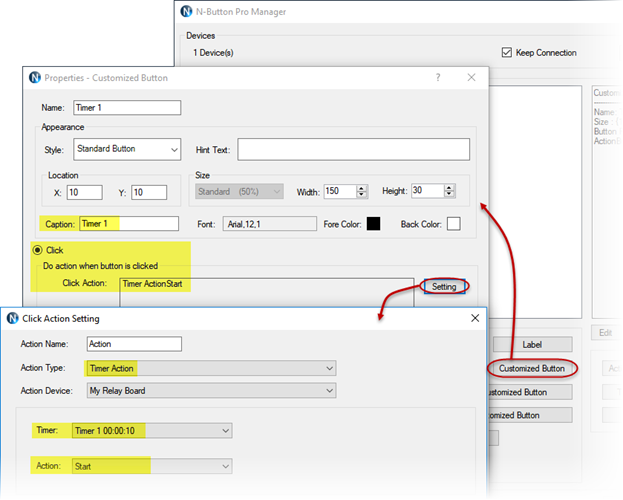Viewport: 623px width, 500px height.
Task: Click the Name field containing Timer 1
Action: 127,108
